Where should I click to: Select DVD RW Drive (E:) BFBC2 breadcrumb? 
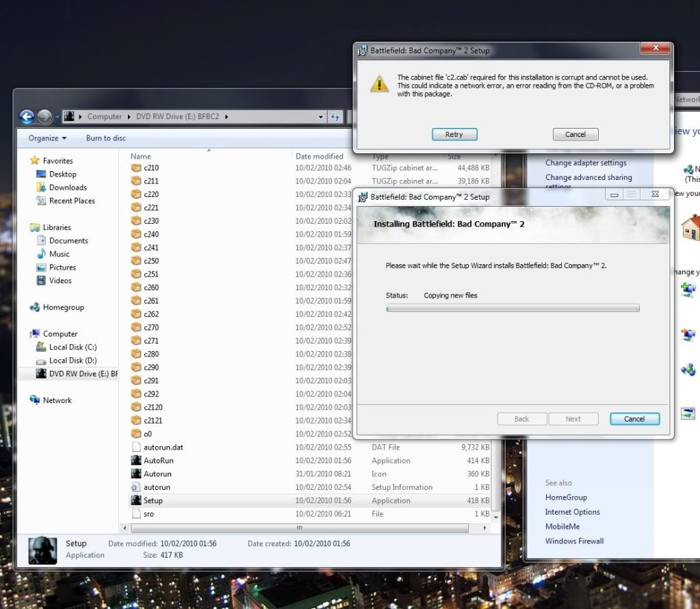point(178,116)
